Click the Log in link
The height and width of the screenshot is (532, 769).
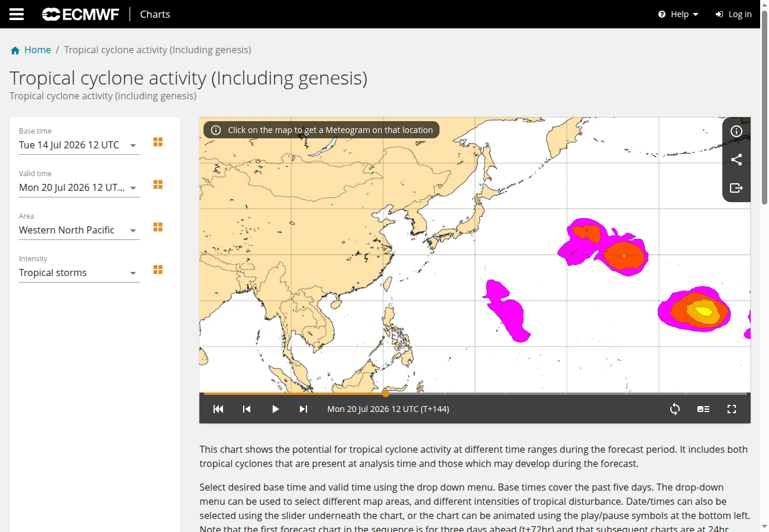click(734, 14)
